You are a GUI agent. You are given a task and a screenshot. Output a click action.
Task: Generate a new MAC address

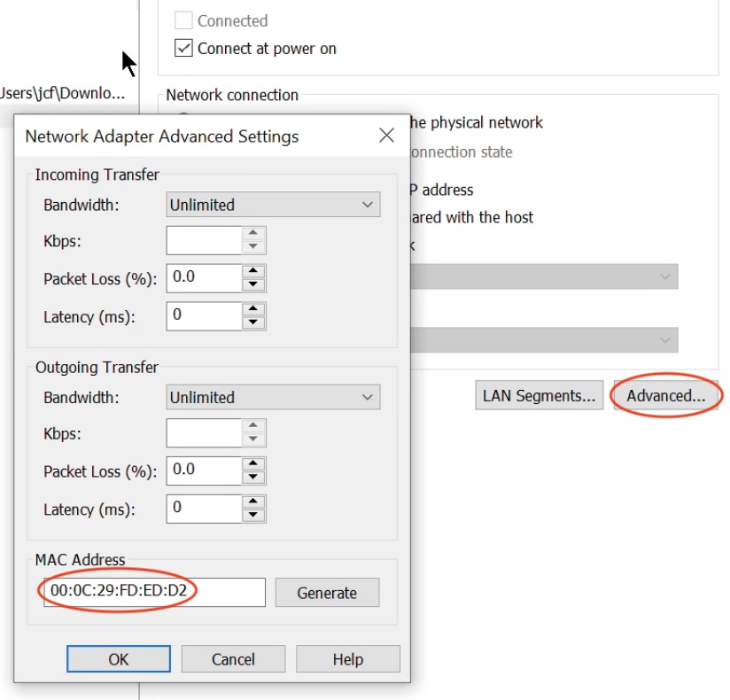click(x=327, y=593)
